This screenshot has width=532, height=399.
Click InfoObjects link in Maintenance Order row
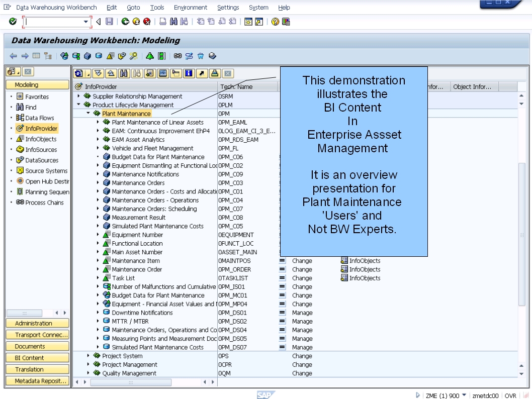tap(365, 269)
